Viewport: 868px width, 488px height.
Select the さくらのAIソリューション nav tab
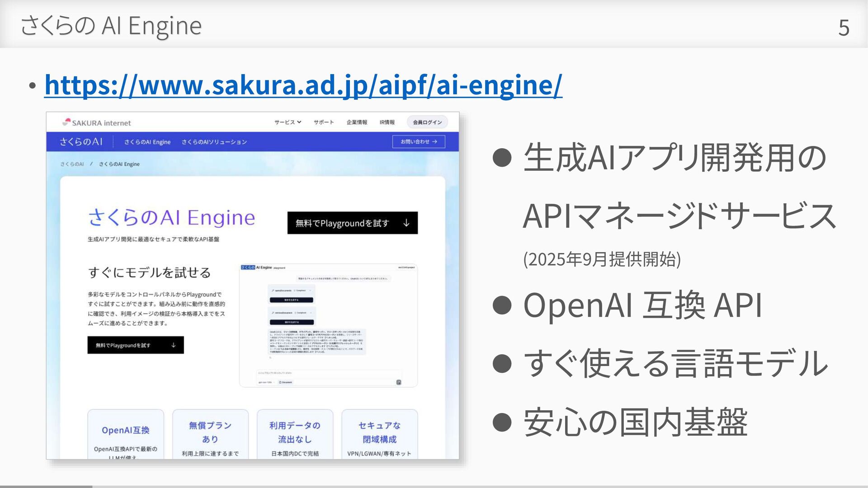[214, 142]
